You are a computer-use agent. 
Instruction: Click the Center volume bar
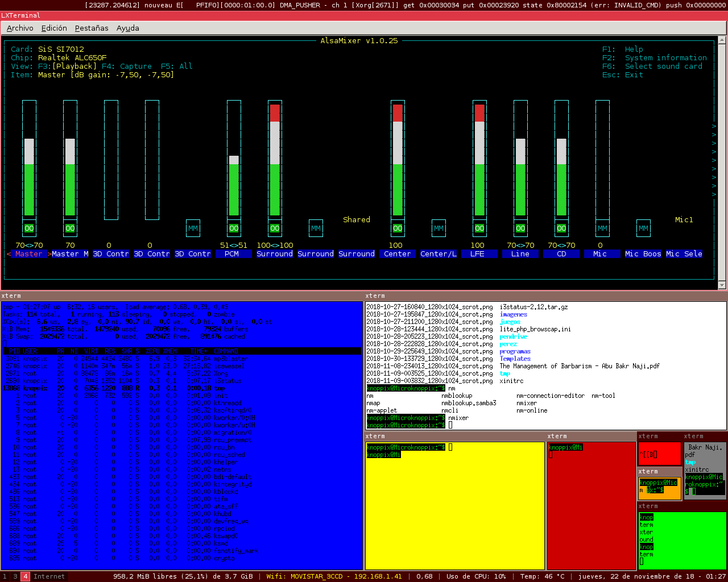tap(398, 160)
